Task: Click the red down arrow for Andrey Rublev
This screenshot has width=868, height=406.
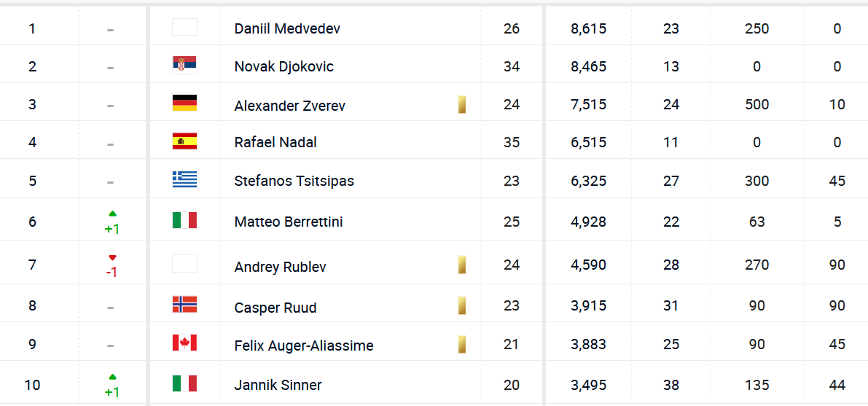Action: (112, 257)
